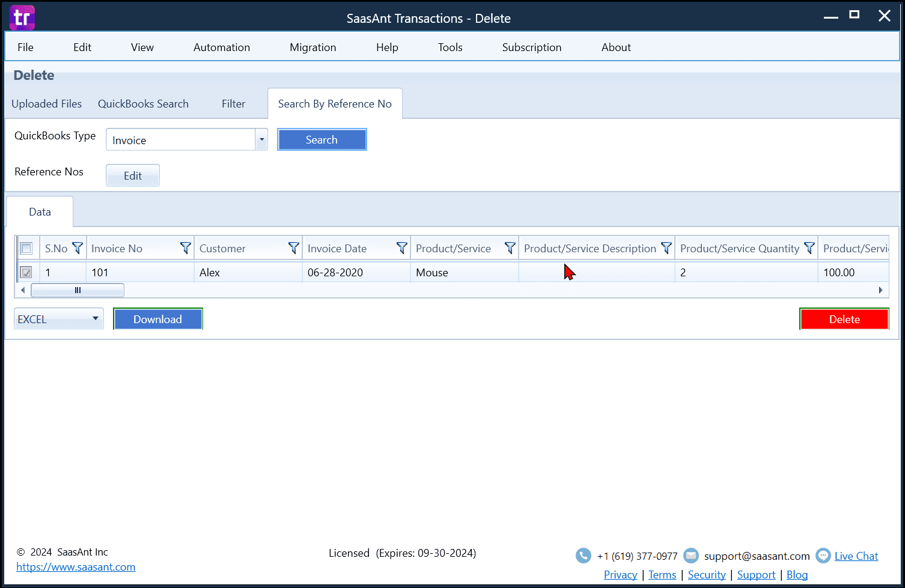Click the Customer cell 'Alex'

click(x=248, y=273)
